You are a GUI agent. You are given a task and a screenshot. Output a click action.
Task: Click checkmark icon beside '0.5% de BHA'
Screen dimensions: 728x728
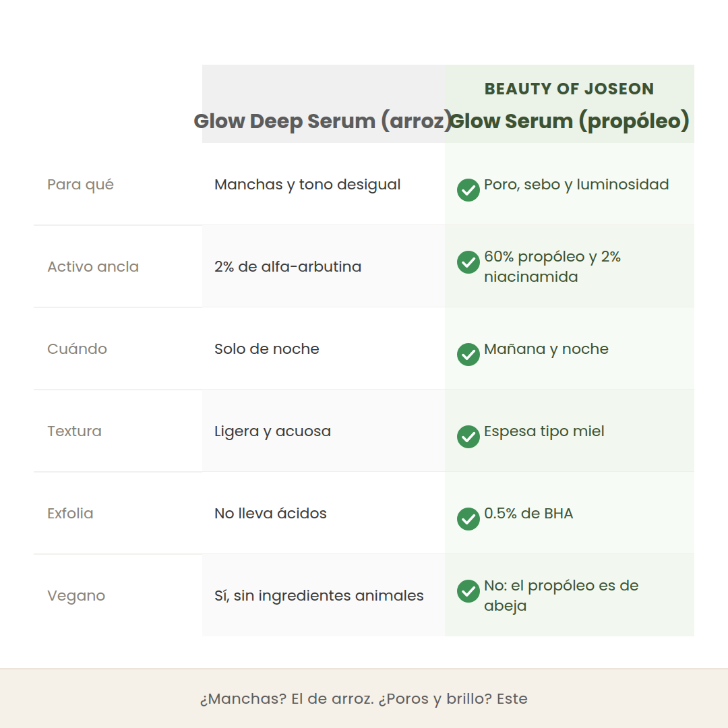[x=468, y=518]
